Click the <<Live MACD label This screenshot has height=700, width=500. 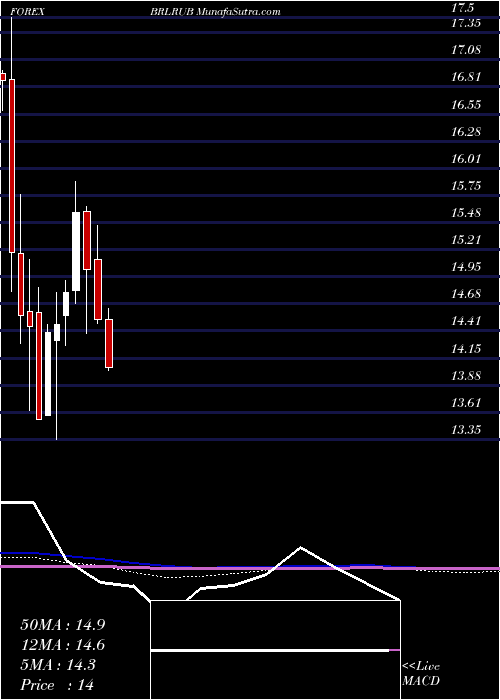pyautogui.click(x=421, y=674)
